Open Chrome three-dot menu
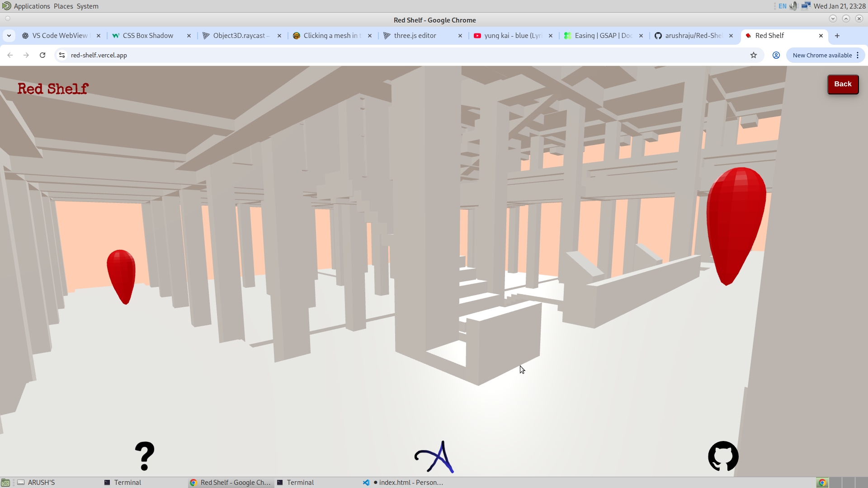 coord(858,55)
